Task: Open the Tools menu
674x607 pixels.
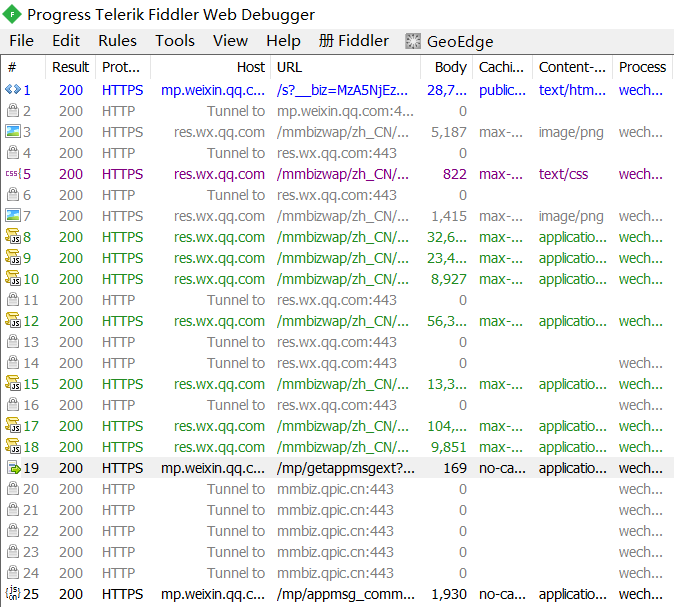Action: click(175, 41)
